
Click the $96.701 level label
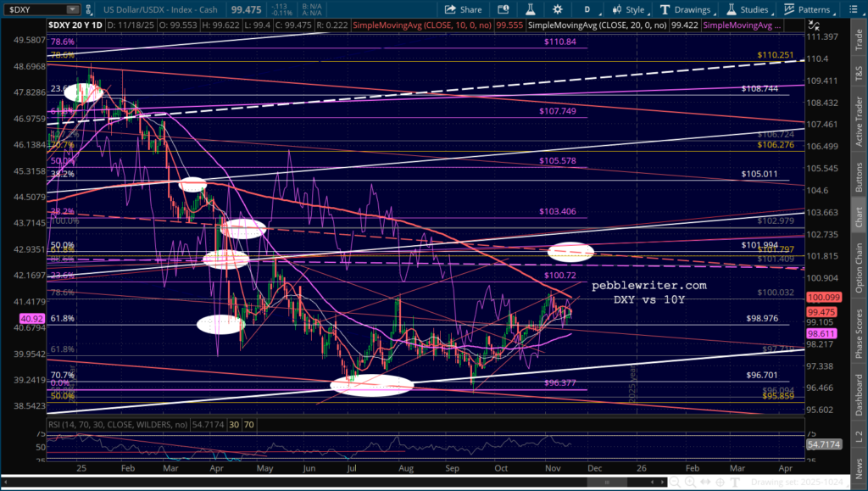(x=762, y=376)
